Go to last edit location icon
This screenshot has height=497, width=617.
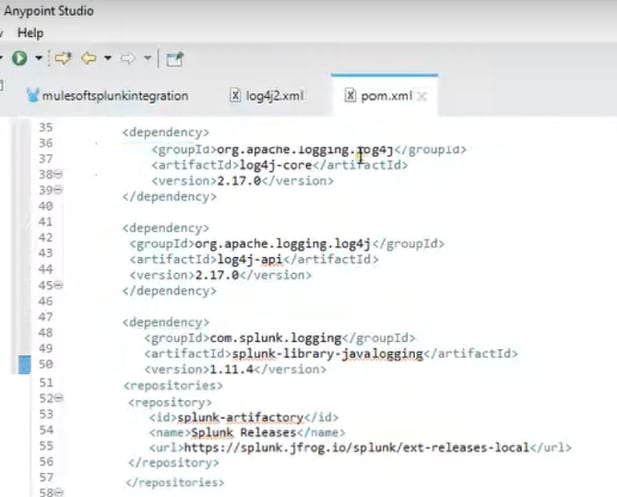pyautogui.click(x=63, y=58)
